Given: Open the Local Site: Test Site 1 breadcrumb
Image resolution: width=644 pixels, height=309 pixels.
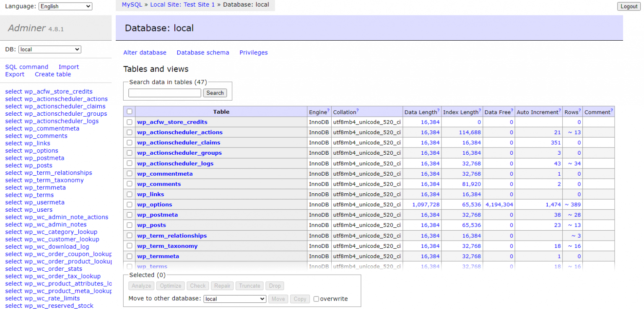Looking at the screenshot, I should click(182, 5).
